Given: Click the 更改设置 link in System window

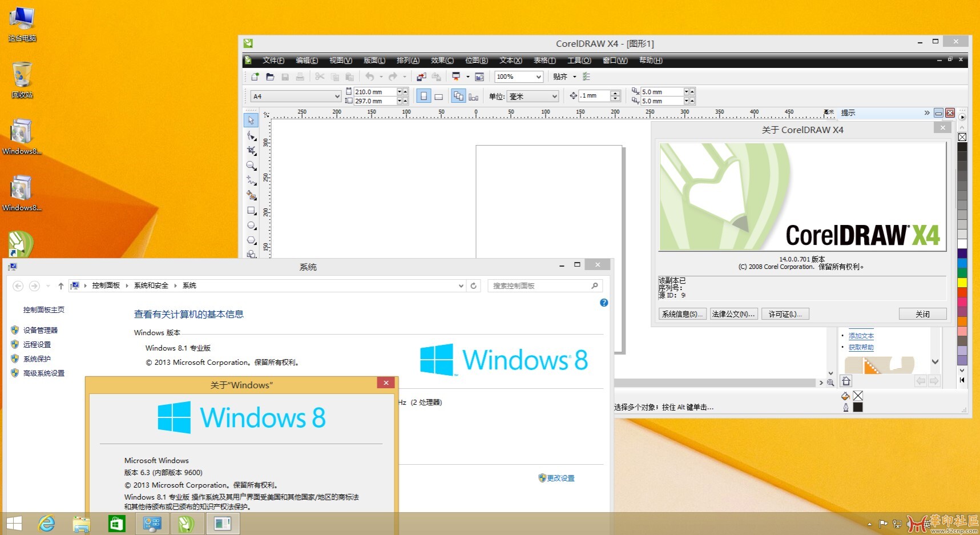Looking at the screenshot, I should (x=561, y=478).
